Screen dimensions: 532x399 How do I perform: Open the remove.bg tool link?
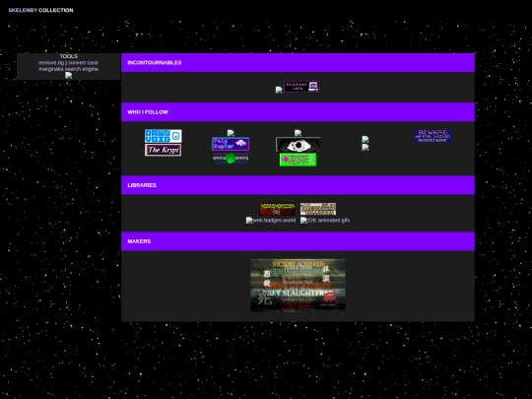(x=51, y=63)
